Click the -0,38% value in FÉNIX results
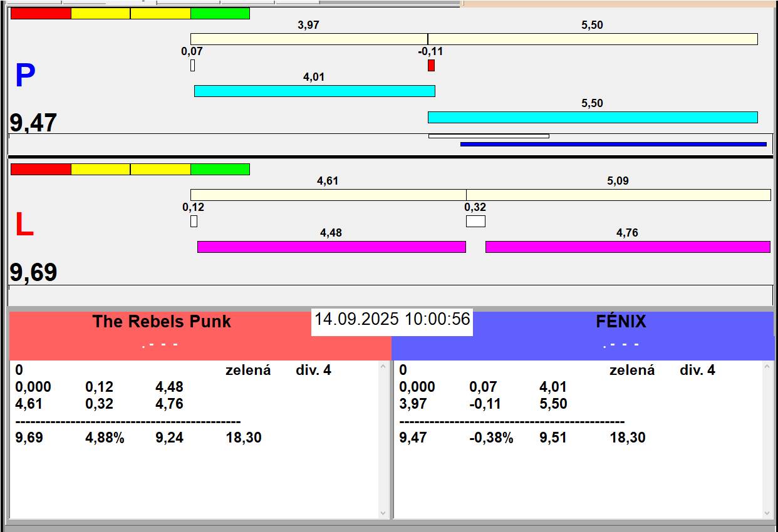This screenshot has width=778, height=532. click(x=491, y=438)
